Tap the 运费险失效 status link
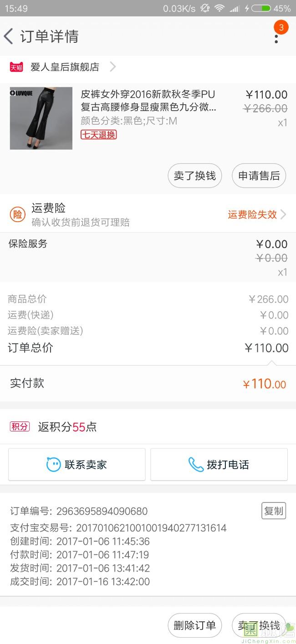Viewport: 296px width, 644px height. 252,215
